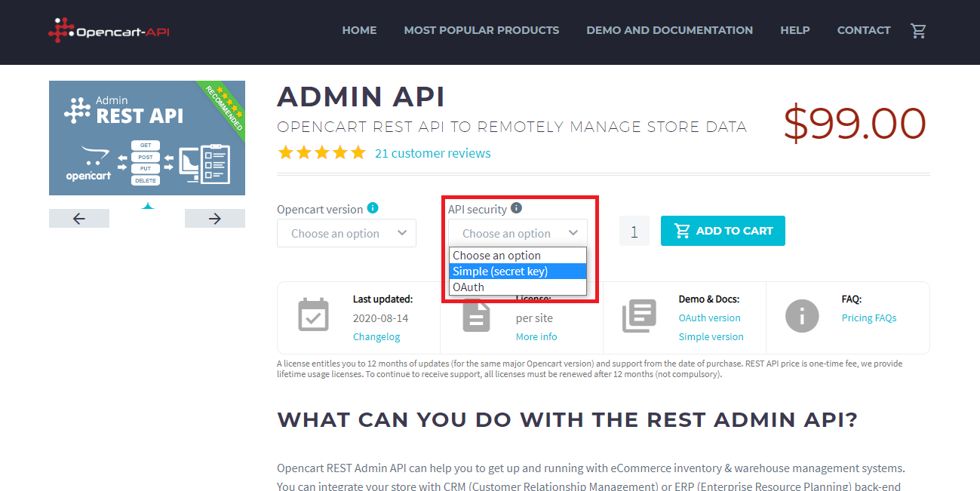Click the library icon beside Demo & Docs
The image size is (980, 491).
click(639, 316)
